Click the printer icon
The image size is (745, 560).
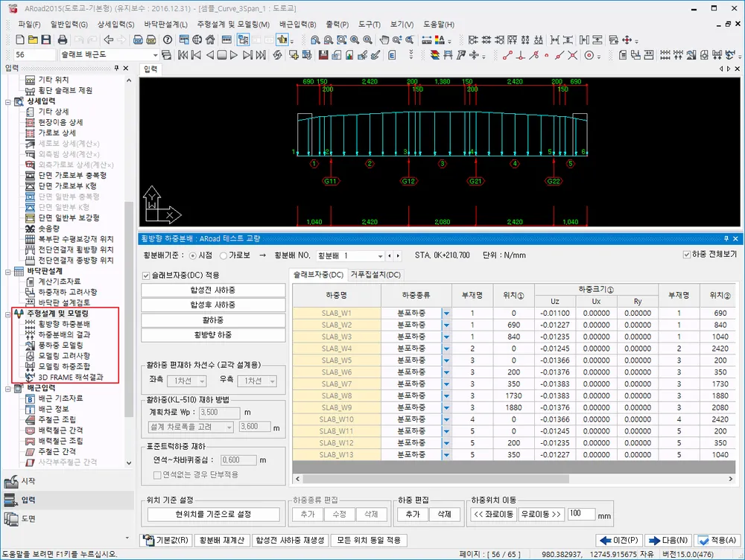tap(63, 40)
